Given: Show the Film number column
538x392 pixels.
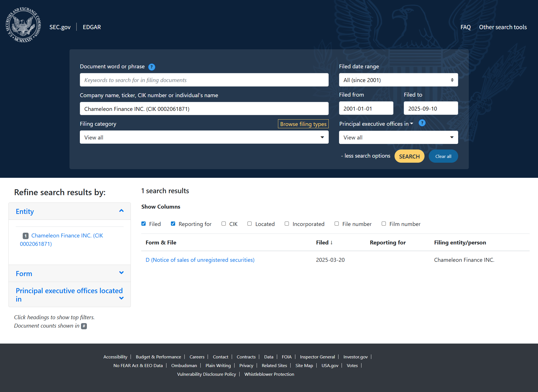Looking at the screenshot, I should (x=384, y=224).
